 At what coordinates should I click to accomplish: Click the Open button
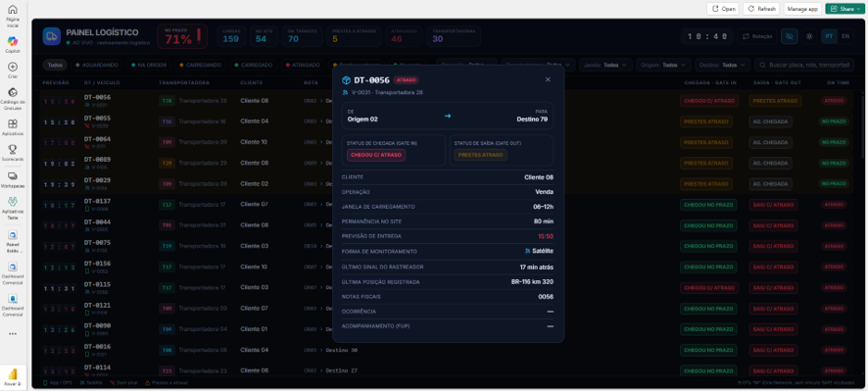click(723, 9)
